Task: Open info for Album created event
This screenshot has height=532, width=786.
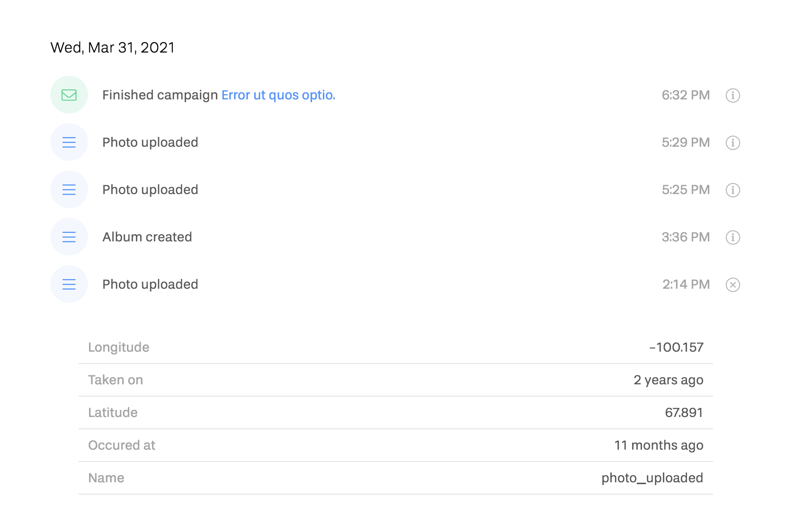Action: point(732,237)
